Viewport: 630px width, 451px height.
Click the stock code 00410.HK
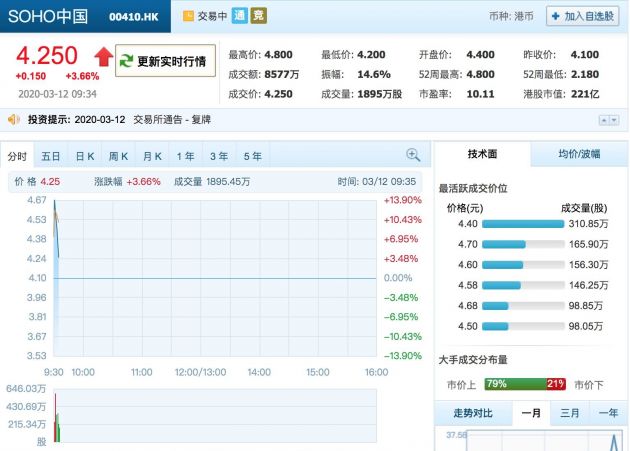pyautogui.click(x=134, y=16)
